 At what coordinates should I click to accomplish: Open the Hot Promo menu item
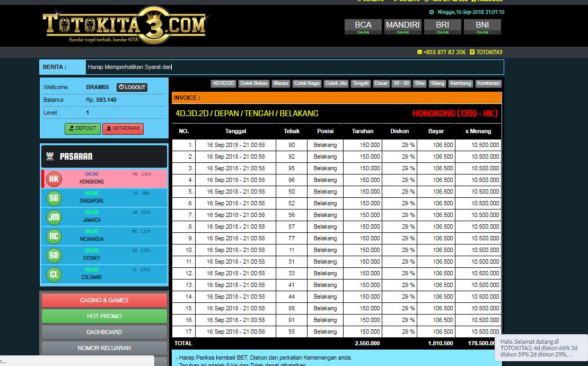pos(104,316)
